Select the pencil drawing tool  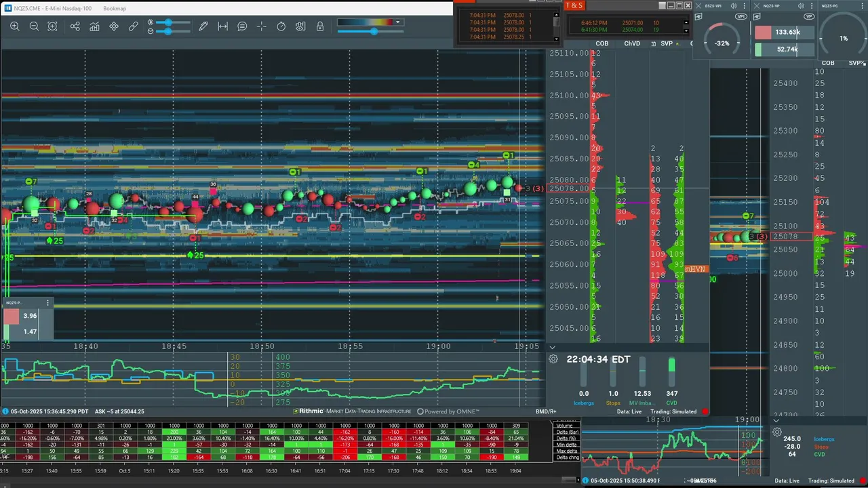coord(203,26)
